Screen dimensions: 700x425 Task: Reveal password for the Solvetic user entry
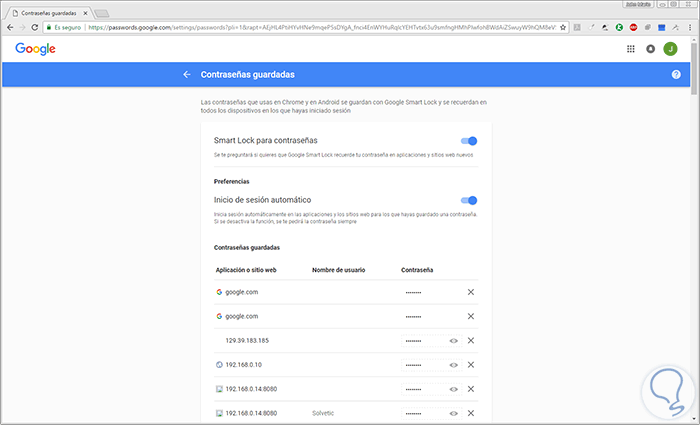(453, 413)
